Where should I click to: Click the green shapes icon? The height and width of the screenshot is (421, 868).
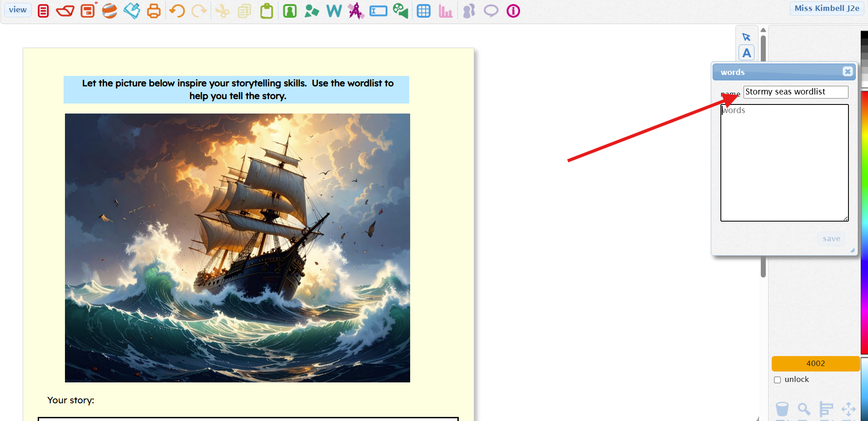pyautogui.click(x=312, y=11)
